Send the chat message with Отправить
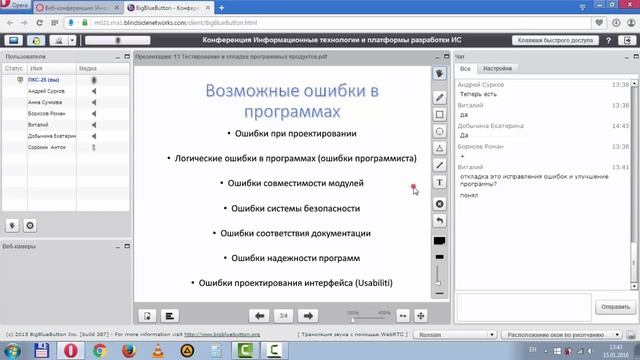This screenshot has width=640, height=360. tap(615, 307)
